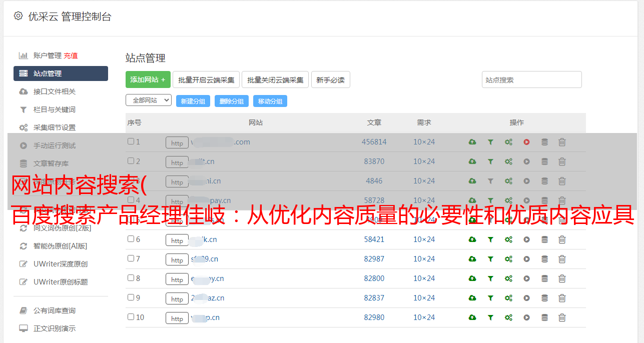Click the gray filter icon in row 3
Screen dimensions: 644x343
click(x=490, y=181)
